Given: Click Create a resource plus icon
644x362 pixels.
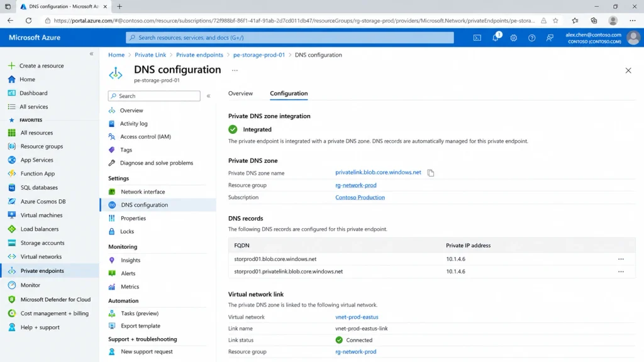Looking at the screenshot, I should coord(11,65).
